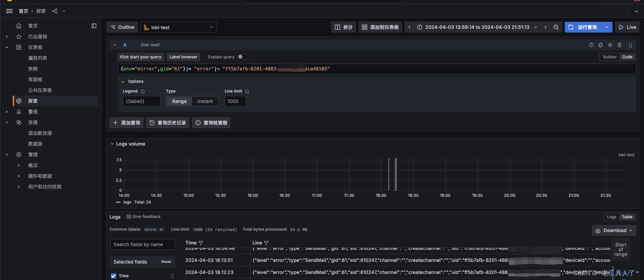Viewport: 644px width, 280px height.
Task: Open the Label browser
Action: (183, 57)
